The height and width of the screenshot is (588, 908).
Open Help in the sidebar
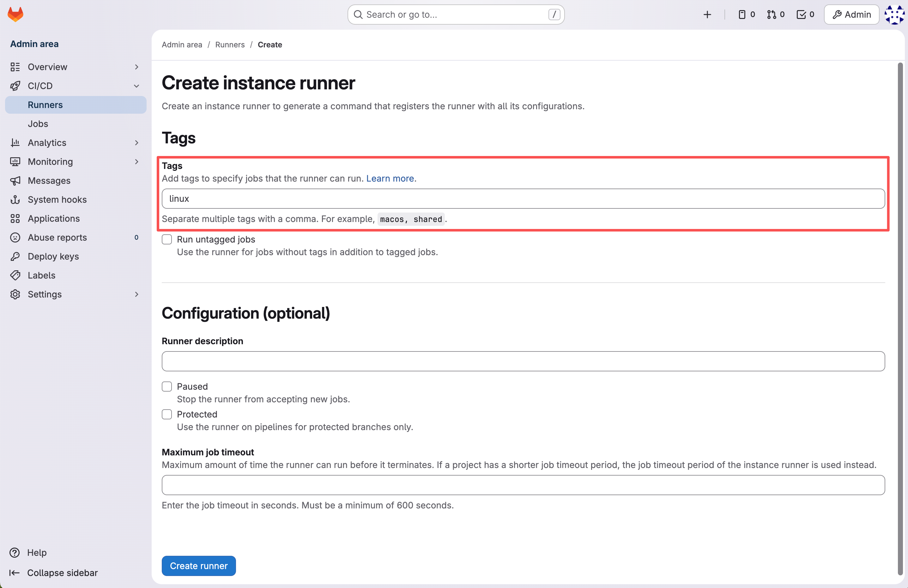37,553
